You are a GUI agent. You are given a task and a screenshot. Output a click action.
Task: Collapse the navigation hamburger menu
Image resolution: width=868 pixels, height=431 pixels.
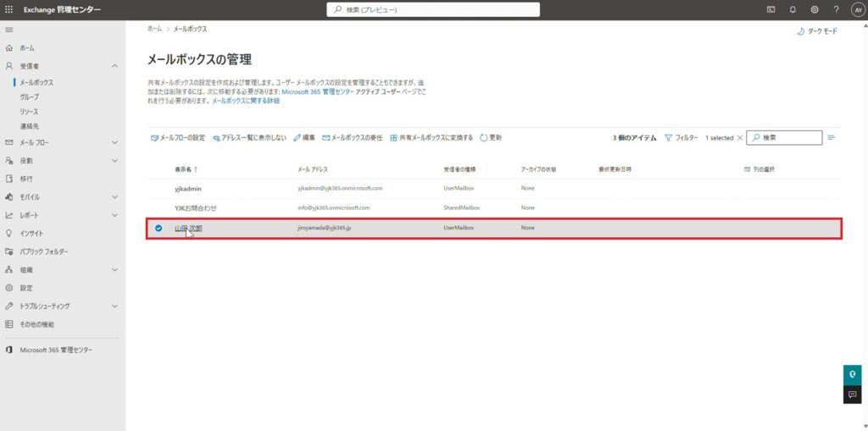(x=8, y=30)
